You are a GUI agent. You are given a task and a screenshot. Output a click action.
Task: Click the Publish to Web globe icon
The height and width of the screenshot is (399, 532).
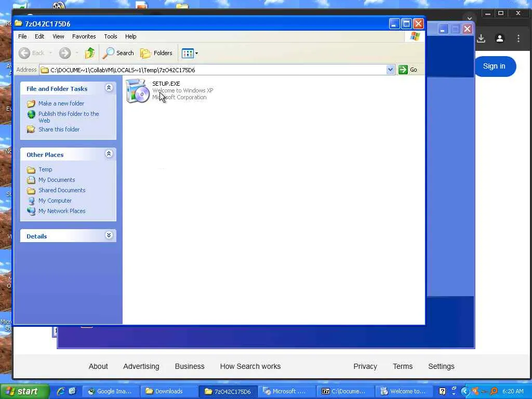[x=31, y=114]
